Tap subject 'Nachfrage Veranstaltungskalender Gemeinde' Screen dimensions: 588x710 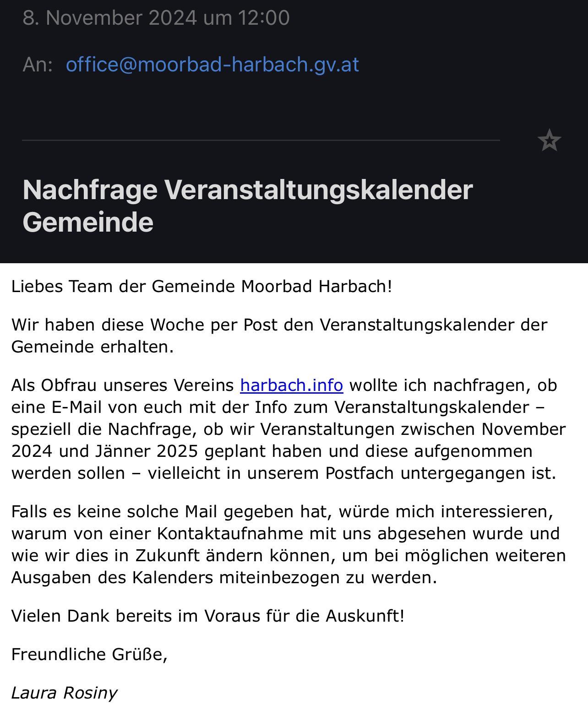tap(248, 206)
